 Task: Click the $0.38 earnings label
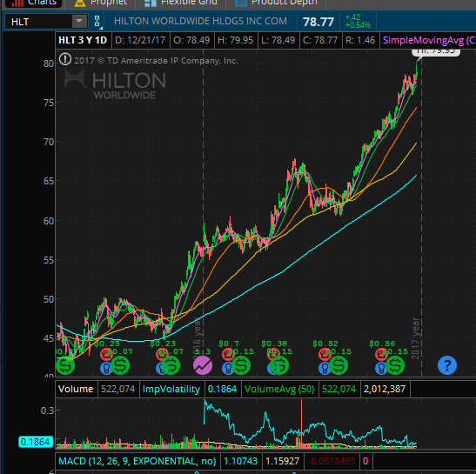point(274,344)
